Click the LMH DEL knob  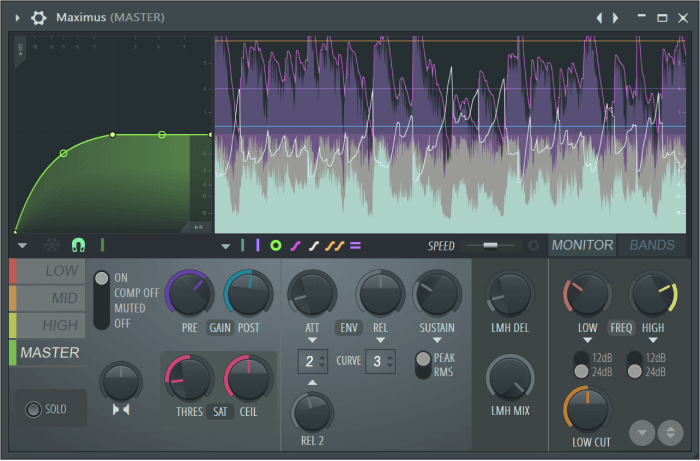(x=510, y=294)
